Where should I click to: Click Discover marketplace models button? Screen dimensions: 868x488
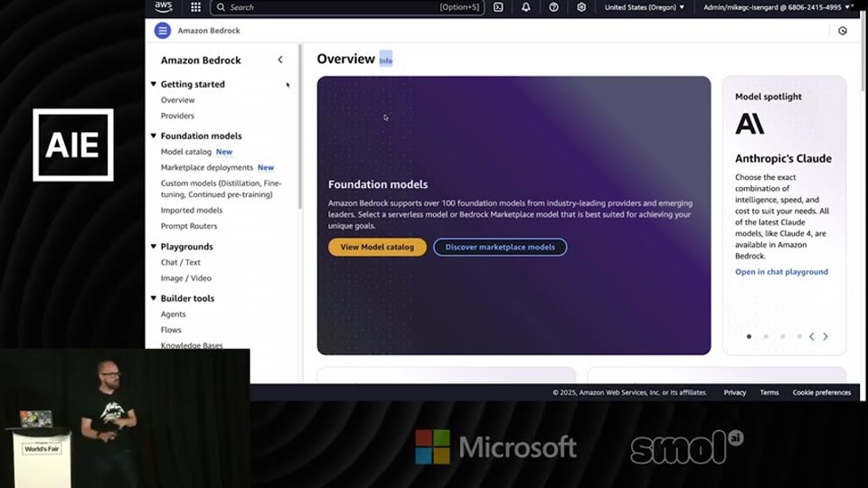click(x=500, y=247)
